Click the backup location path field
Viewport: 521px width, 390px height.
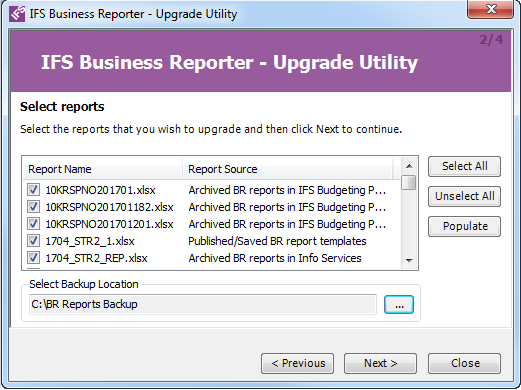click(x=203, y=304)
